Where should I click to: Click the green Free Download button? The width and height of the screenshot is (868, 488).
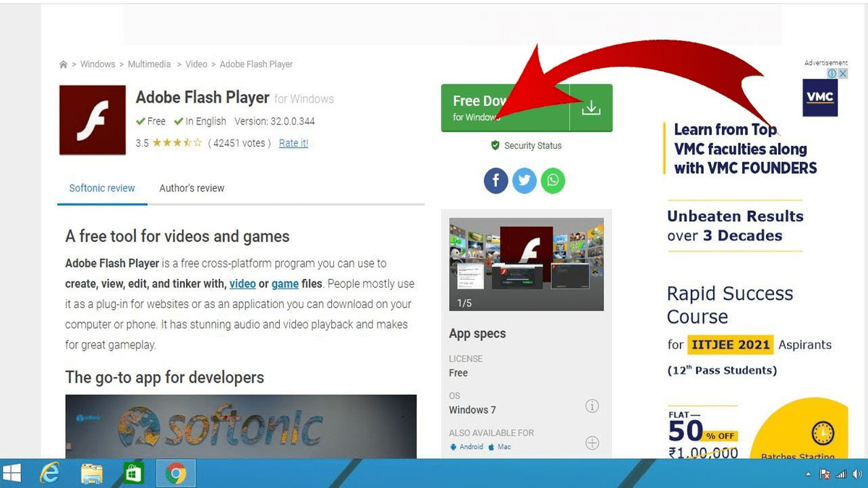pos(527,108)
